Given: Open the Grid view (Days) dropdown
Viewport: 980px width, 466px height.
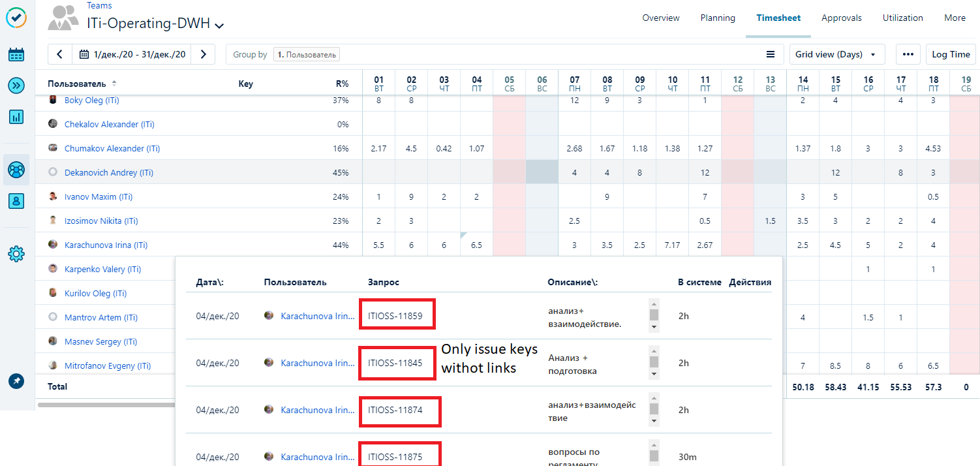Looking at the screenshot, I should coord(836,55).
